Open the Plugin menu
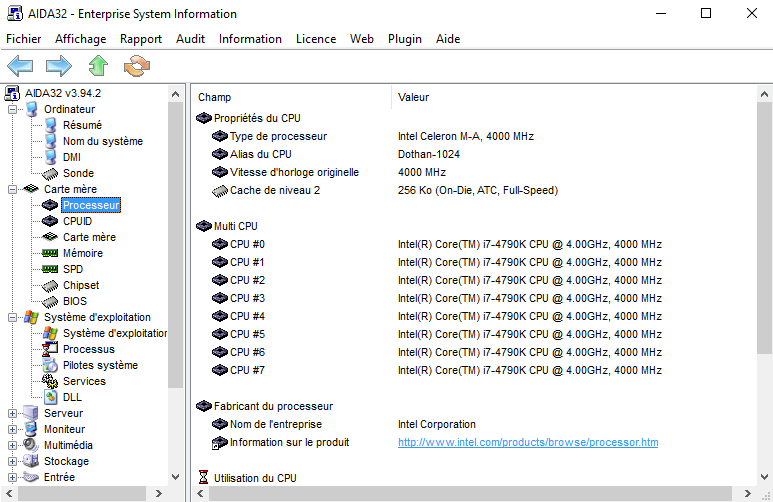Screen dimensions: 773x502 [405, 39]
